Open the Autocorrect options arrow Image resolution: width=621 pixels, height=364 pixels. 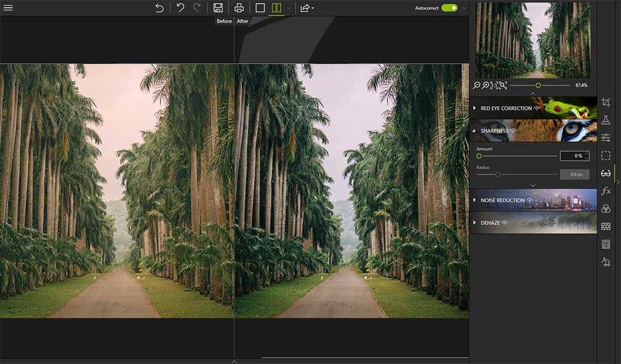click(464, 8)
